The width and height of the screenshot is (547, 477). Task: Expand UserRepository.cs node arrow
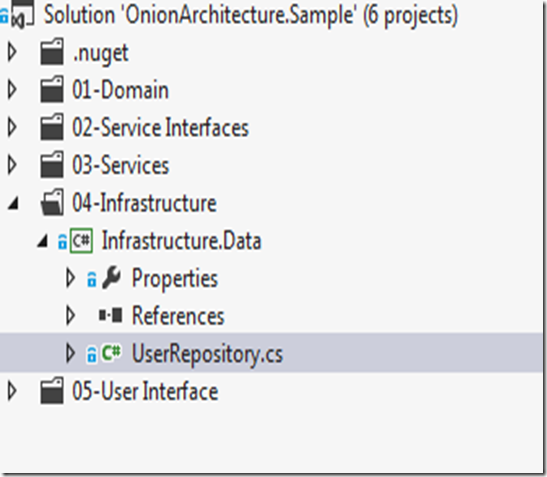pyautogui.click(x=70, y=353)
